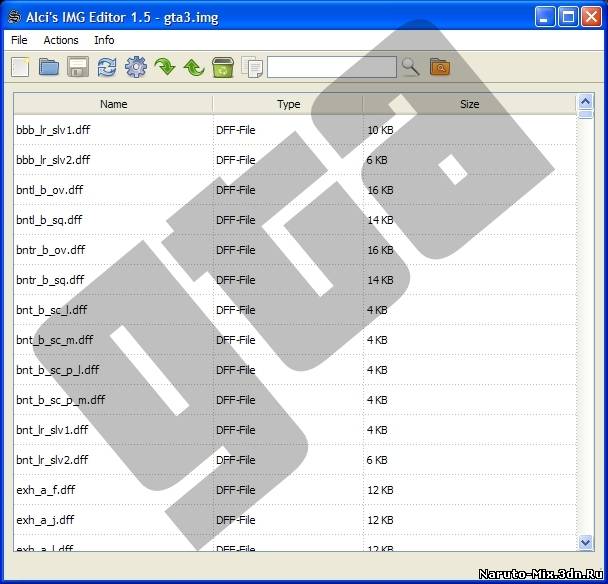Screen dimensions: 608x584
Task: Select file exh_a_f.dff
Action: point(46,490)
